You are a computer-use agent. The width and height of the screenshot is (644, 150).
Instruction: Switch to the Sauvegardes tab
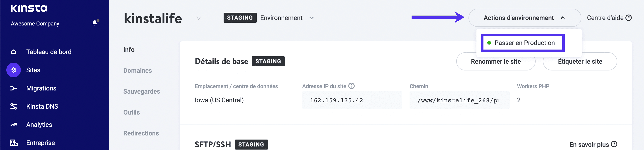pos(141,91)
